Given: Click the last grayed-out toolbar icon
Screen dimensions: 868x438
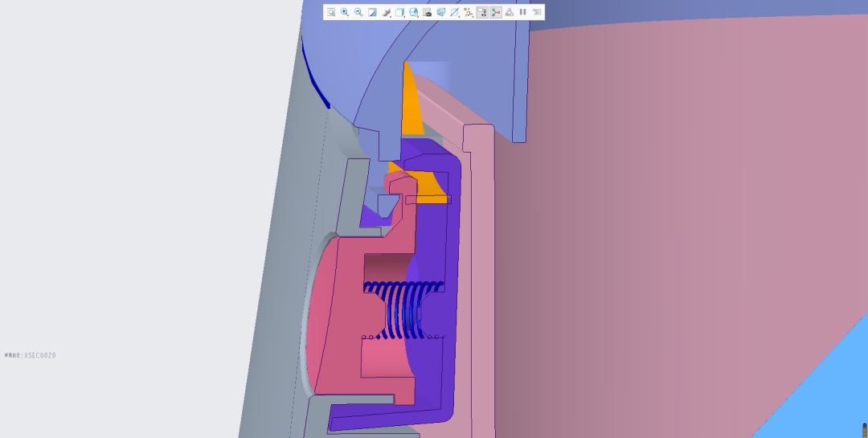Looking at the screenshot, I should tap(536, 12).
